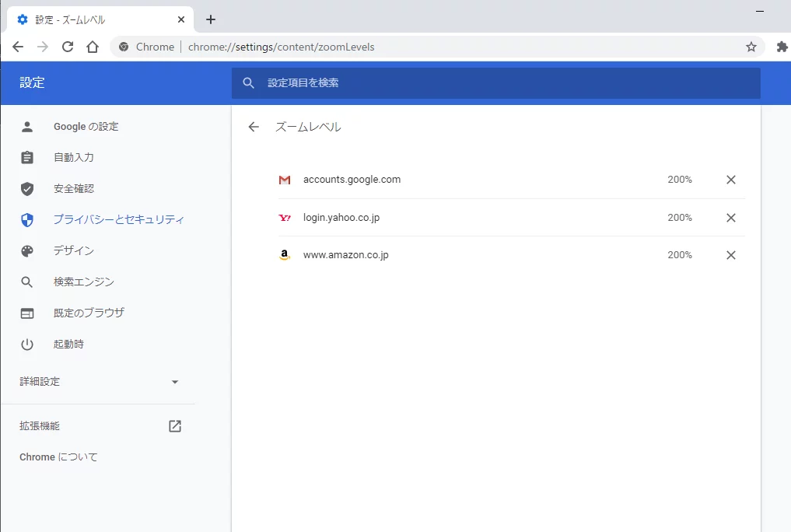Go back using zoom level back arrow
The image size is (791, 532).
coord(254,127)
